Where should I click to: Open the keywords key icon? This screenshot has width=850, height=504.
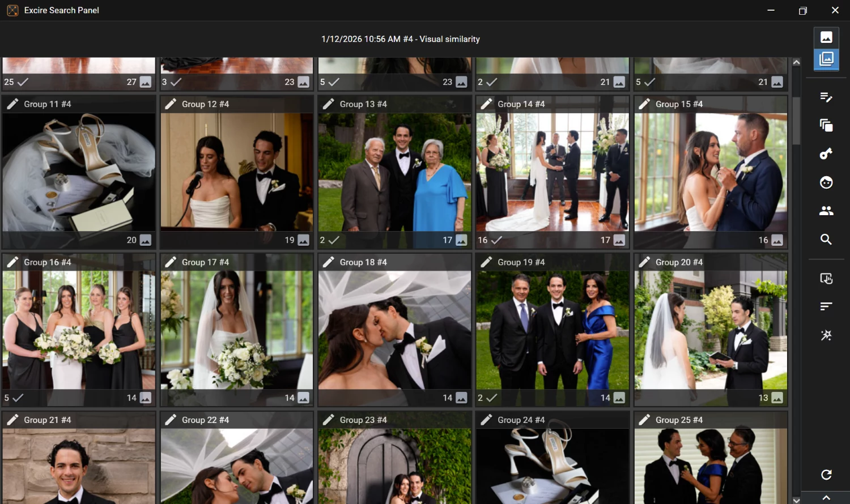(x=826, y=153)
